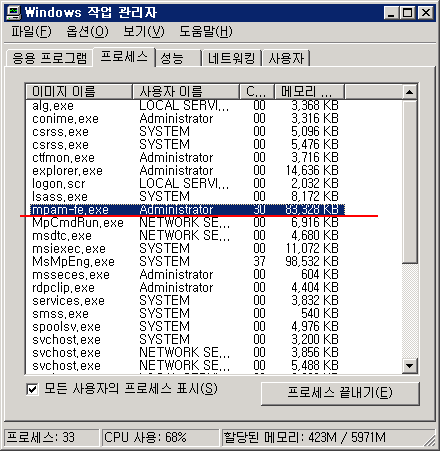Viewport: 440px width, 451px height.
Task: Maximize the Task Manager window
Action: [407, 13]
